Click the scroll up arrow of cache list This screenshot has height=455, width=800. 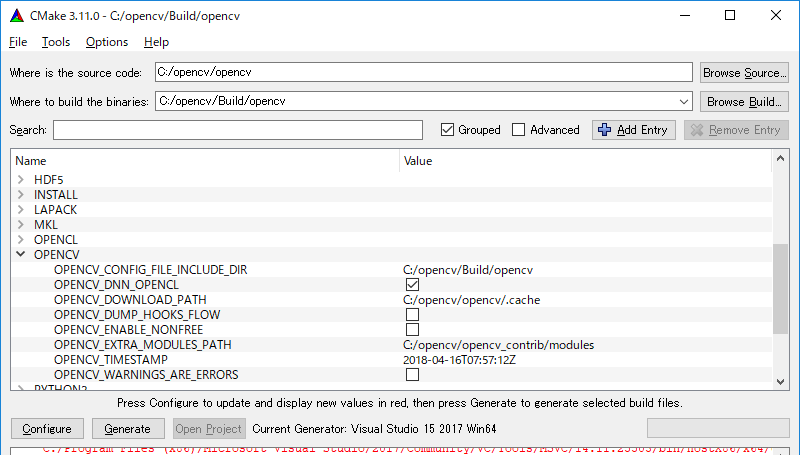780,159
